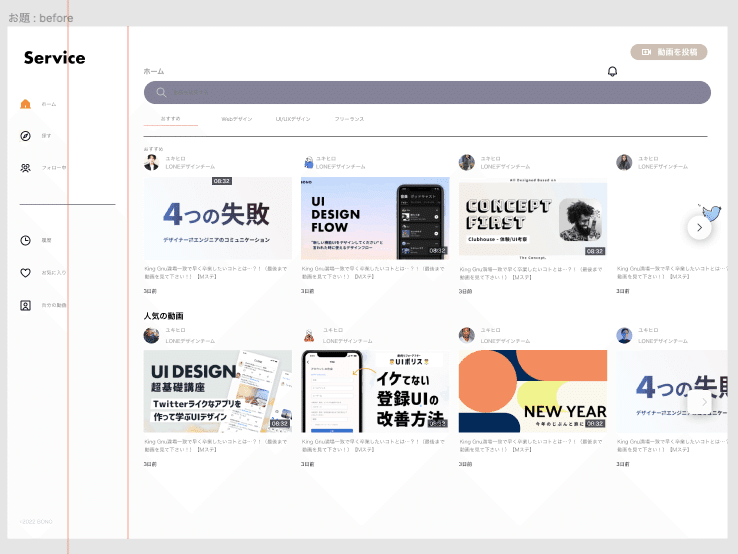Click avatar above イケてない登録UI video
The width and height of the screenshot is (738, 554).
[x=309, y=336]
